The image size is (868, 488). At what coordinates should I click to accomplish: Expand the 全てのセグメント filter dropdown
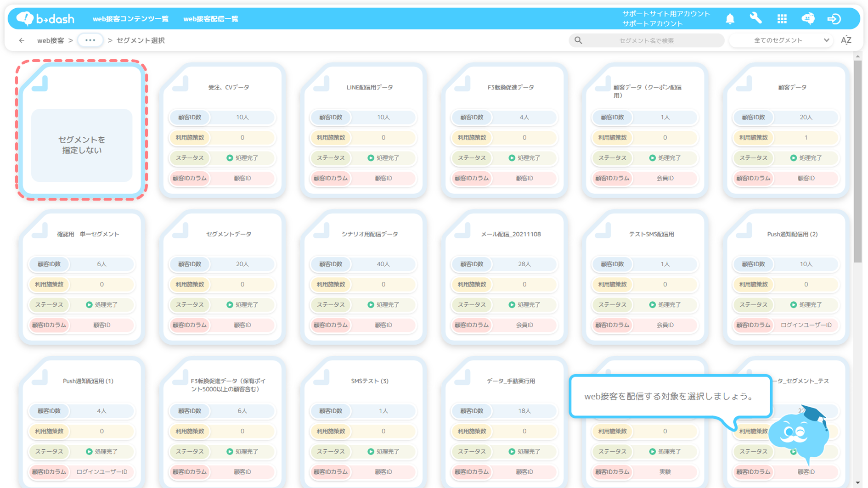pos(781,40)
